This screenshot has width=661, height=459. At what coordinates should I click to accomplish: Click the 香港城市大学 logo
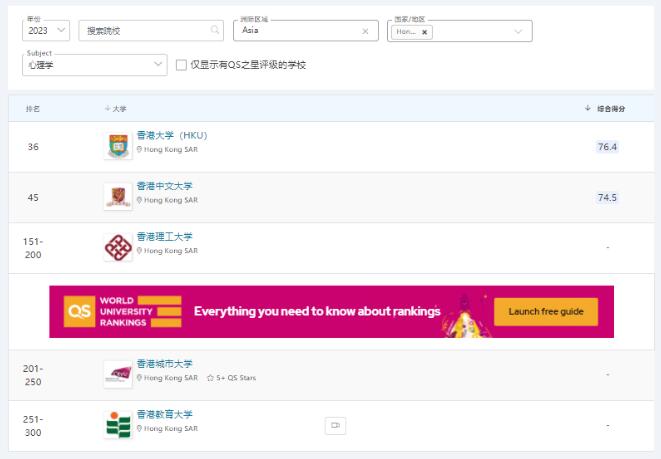tap(118, 374)
